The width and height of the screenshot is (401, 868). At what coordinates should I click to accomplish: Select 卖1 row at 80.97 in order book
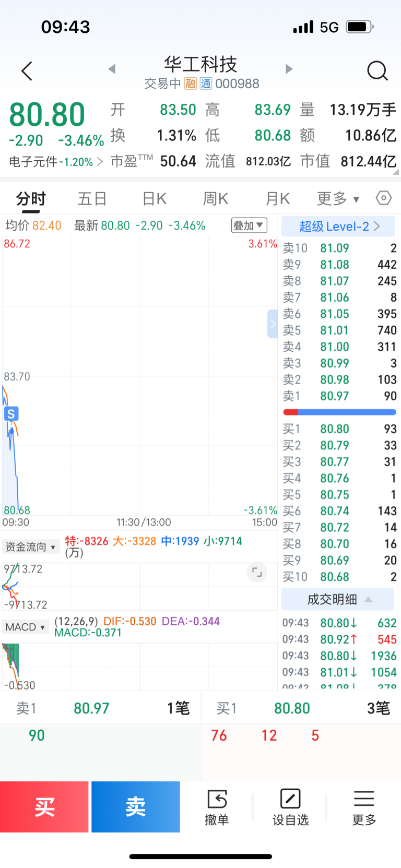[339, 396]
